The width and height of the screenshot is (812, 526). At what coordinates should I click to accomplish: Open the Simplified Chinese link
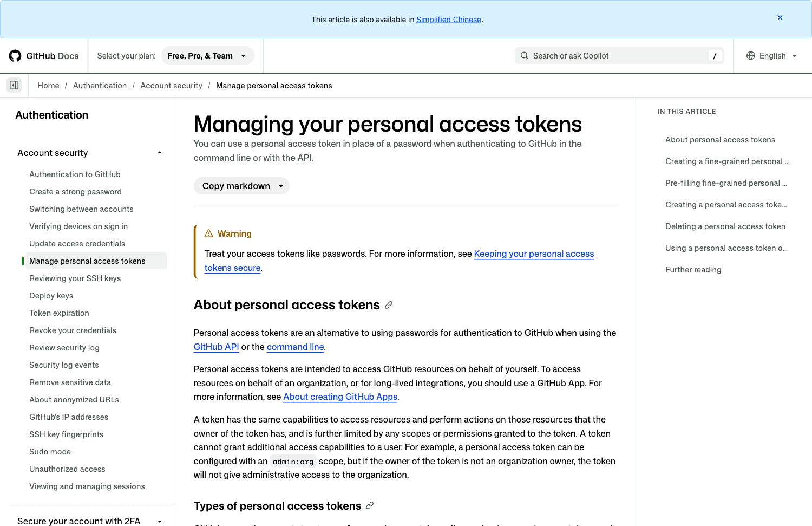point(449,20)
